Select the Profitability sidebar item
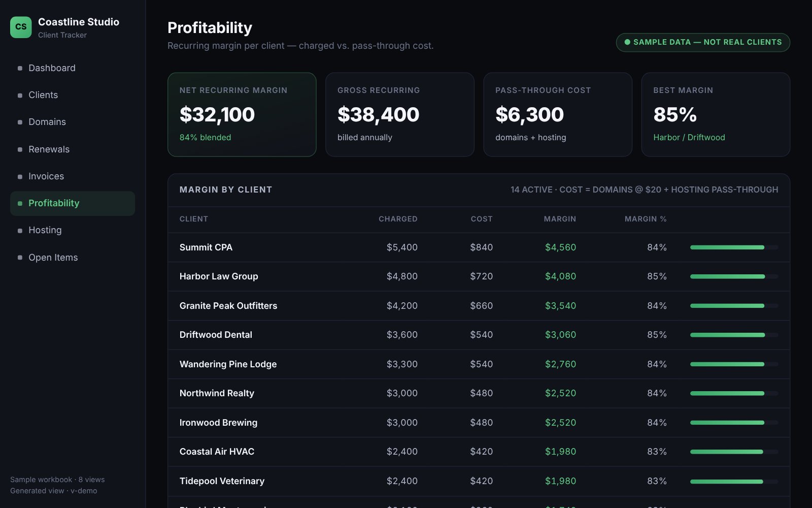Image resolution: width=812 pixels, height=508 pixels. coord(73,203)
